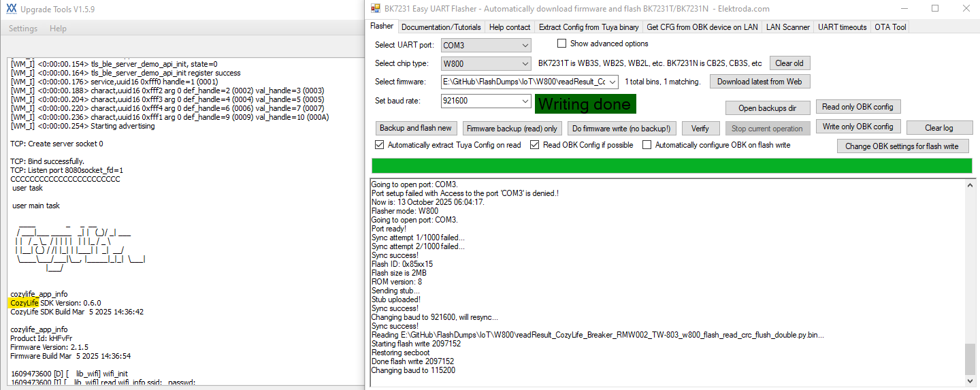
Task: Toggle Automatically extract Tuya Config on read
Action: pos(380,145)
